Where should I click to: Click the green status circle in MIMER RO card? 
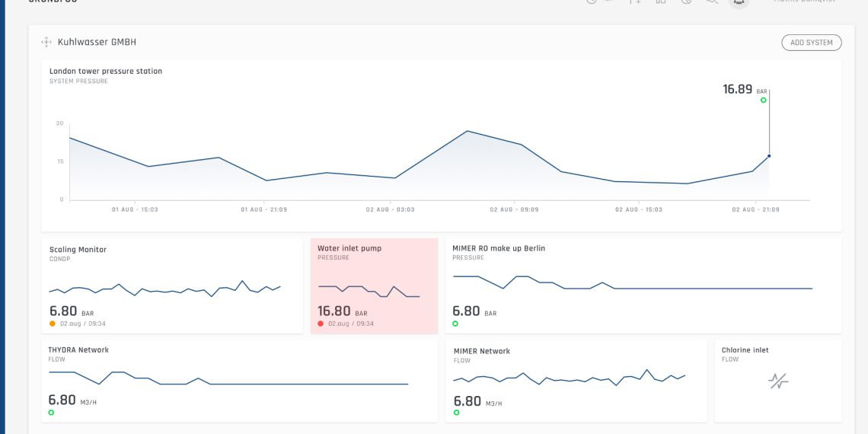(x=455, y=324)
